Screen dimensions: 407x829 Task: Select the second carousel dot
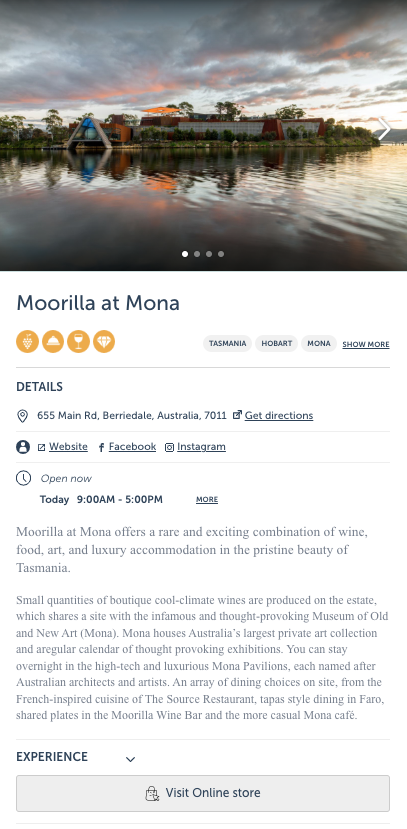(197, 254)
